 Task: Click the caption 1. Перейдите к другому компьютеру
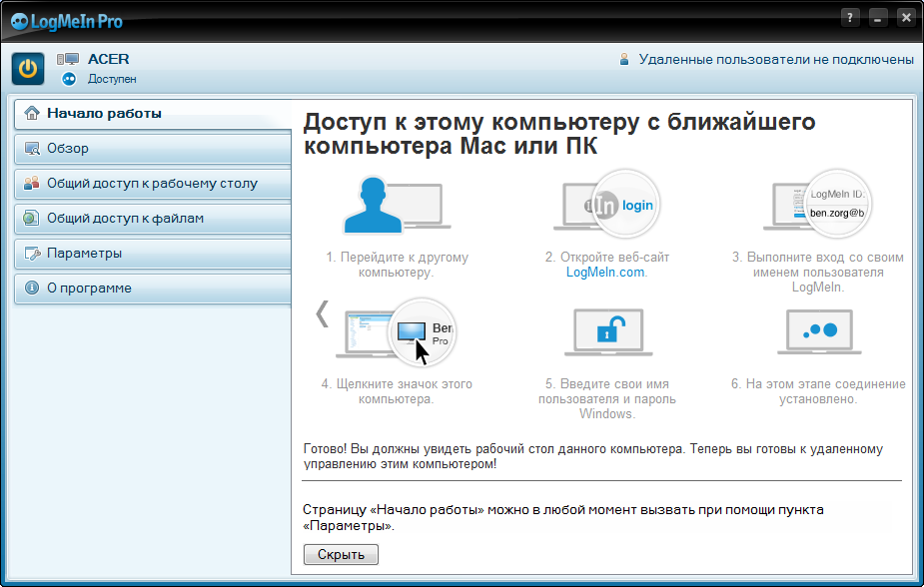click(x=397, y=265)
